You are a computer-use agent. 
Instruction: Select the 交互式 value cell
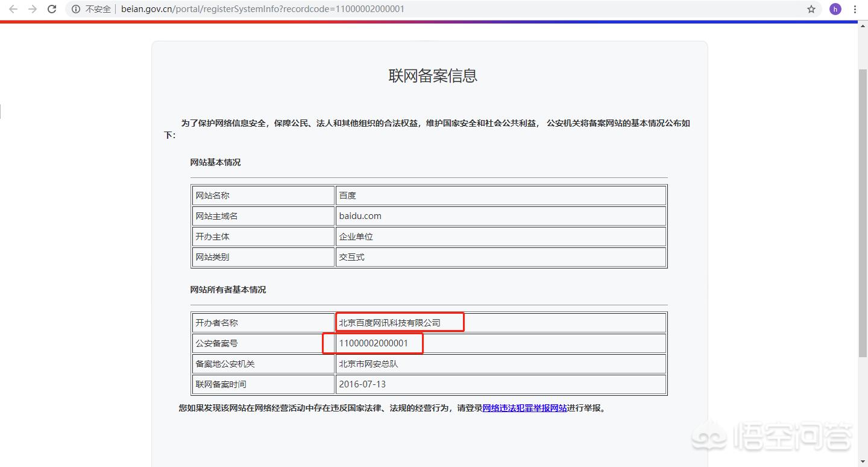[x=501, y=257]
